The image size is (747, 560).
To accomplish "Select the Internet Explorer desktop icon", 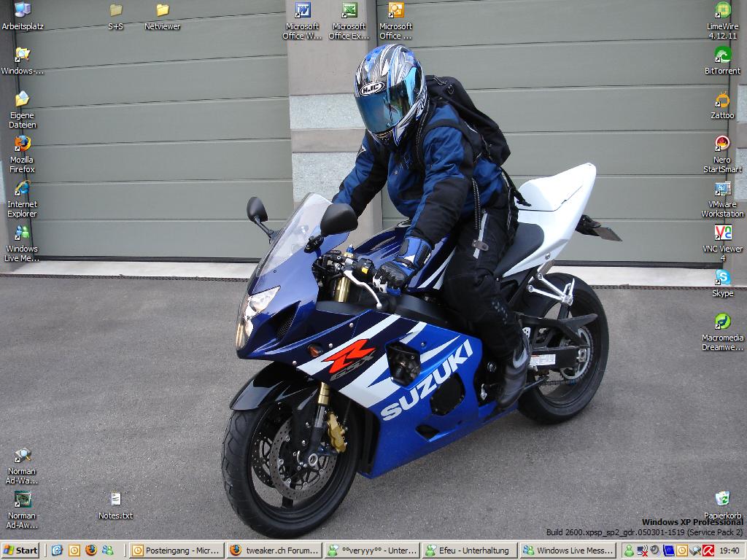I will 22,188.
